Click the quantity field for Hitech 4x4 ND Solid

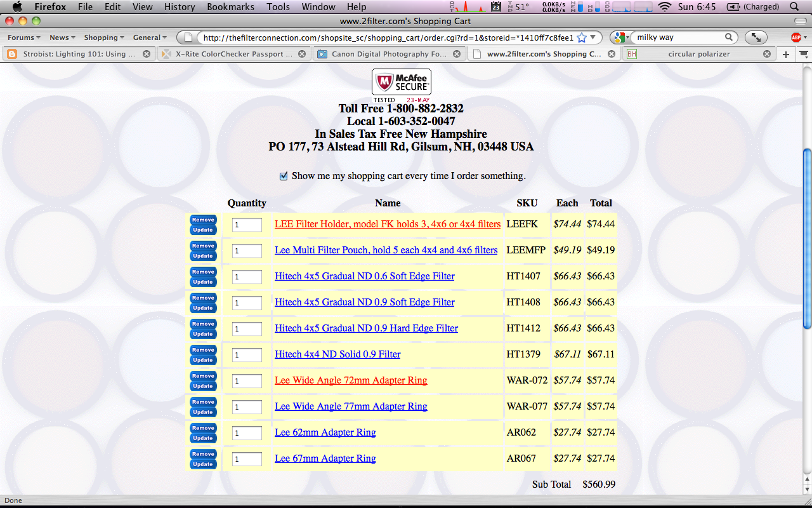[247, 355]
